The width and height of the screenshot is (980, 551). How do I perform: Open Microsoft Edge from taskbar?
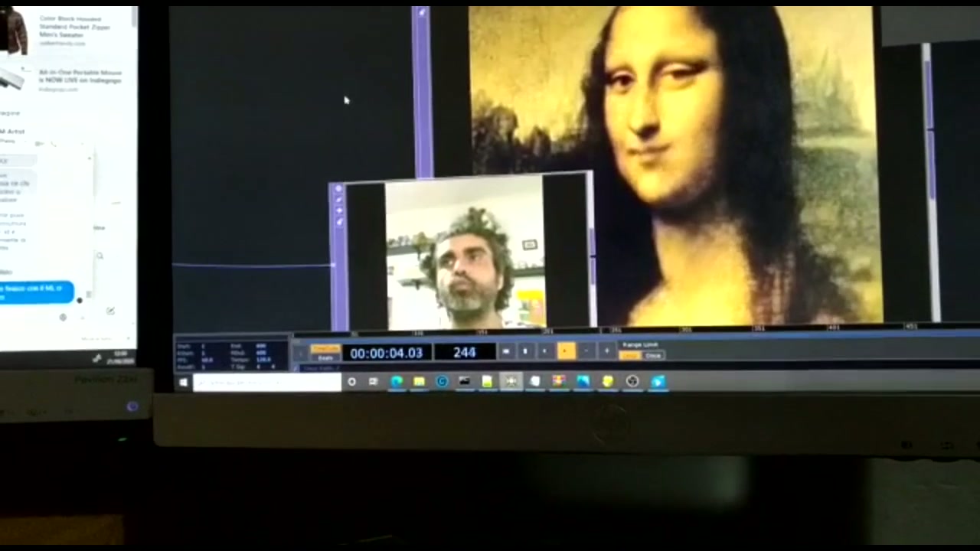click(x=397, y=382)
